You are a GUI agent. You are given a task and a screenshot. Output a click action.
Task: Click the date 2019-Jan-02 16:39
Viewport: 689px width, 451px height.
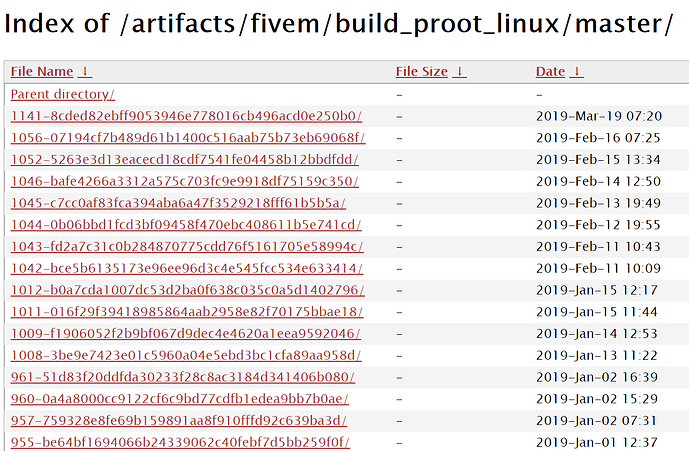coord(597,377)
